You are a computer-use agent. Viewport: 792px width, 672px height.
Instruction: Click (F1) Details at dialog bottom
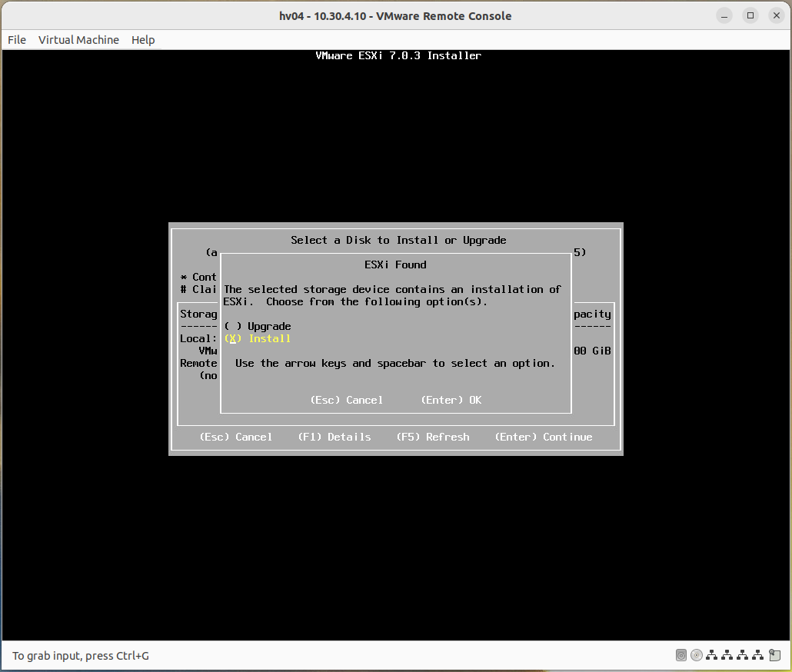[334, 437]
